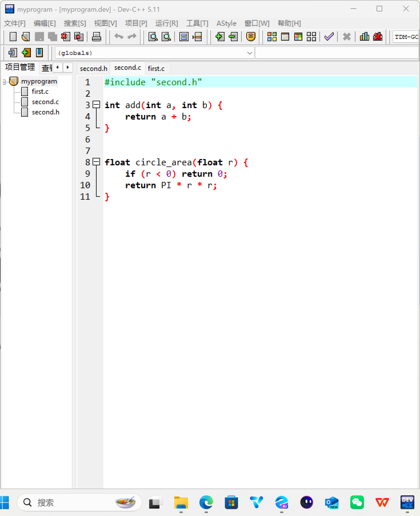Screen dimensions: 420x516
Task: Open the 编辑[E] menu
Action: [x=45, y=23]
